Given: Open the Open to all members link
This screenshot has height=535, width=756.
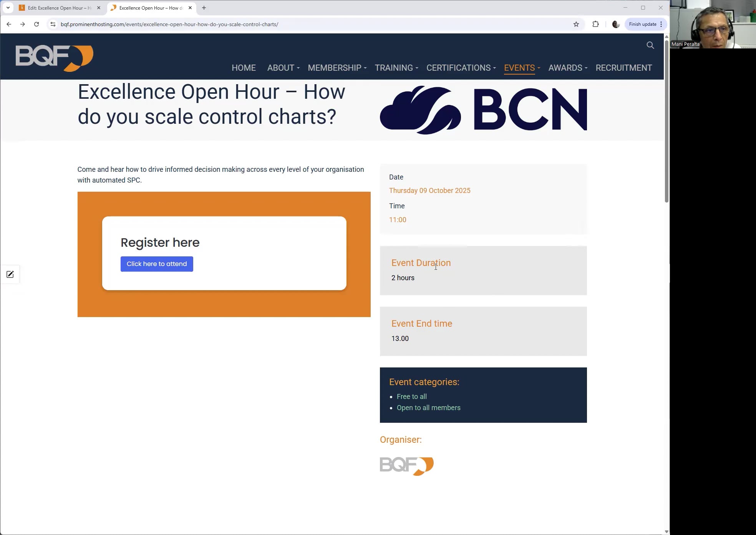Looking at the screenshot, I should click(428, 408).
